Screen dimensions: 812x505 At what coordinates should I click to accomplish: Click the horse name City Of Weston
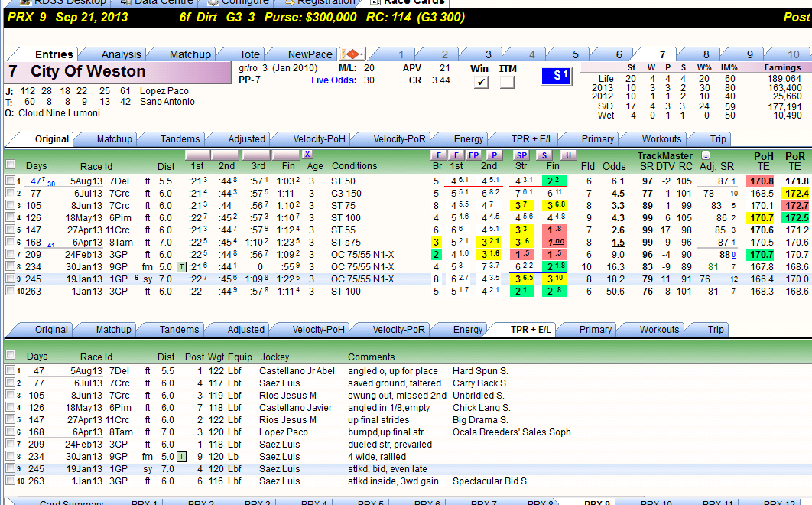[x=88, y=71]
